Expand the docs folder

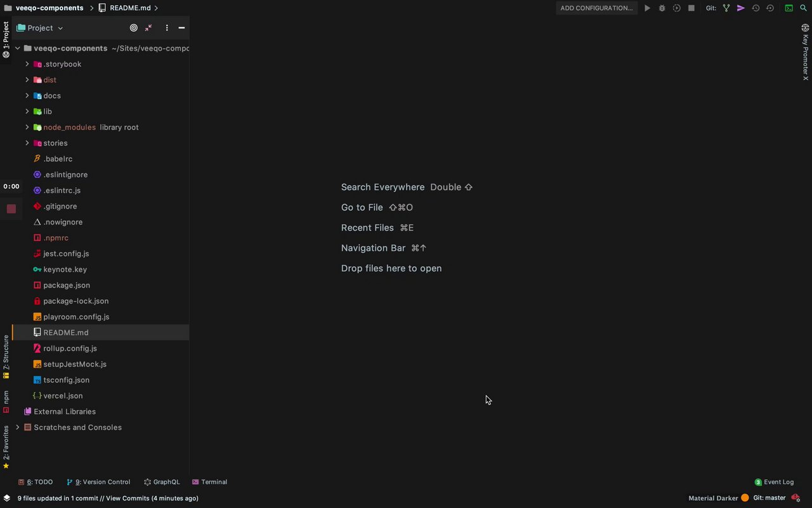pyautogui.click(x=27, y=96)
